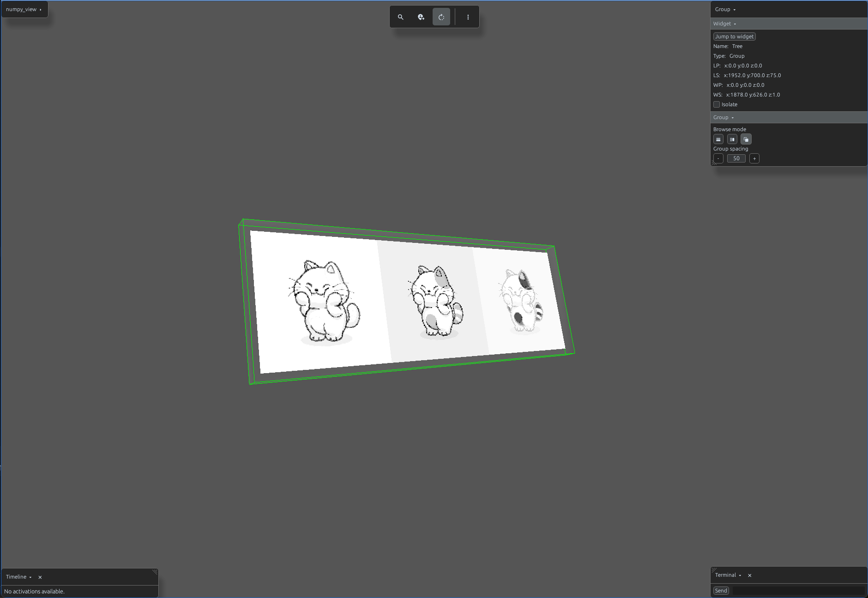868x598 pixels.
Task: Click the Jump to widget button
Action: point(735,36)
